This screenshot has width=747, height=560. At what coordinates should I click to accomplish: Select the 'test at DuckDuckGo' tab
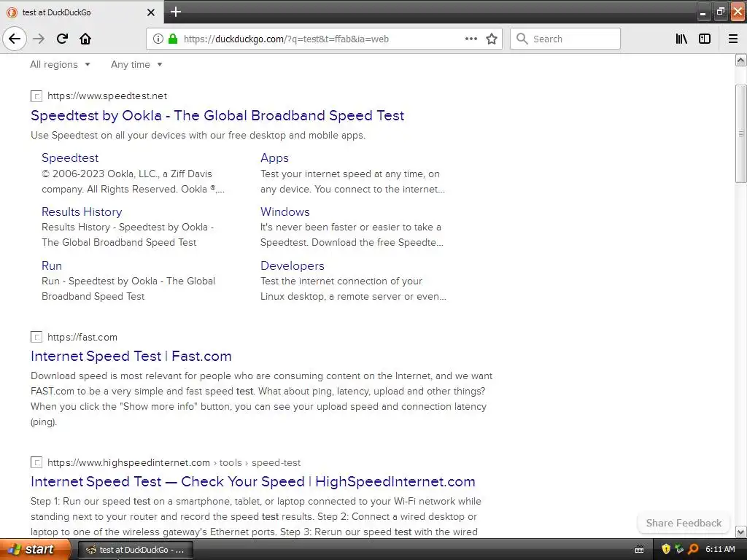point(82,12)
